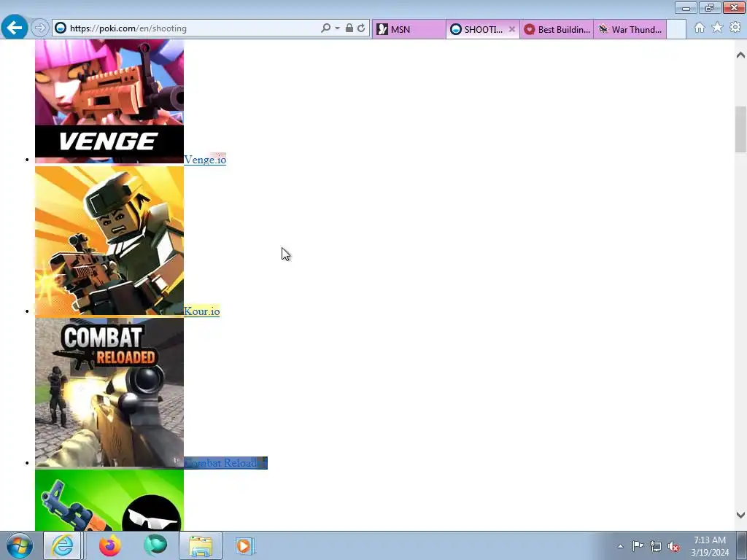747x560 pixels.
Task: Click Internet Explorer taskbar icon
Action: [63, 545]
